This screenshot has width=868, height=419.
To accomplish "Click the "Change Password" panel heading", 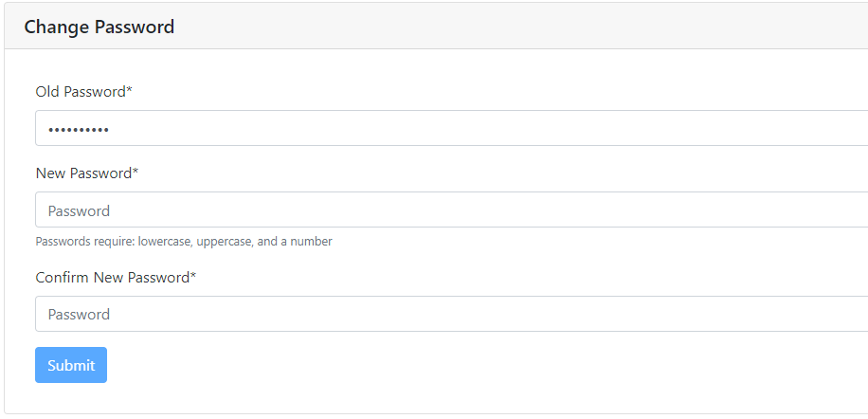I will pyautogui.click(x=99, y=27).
